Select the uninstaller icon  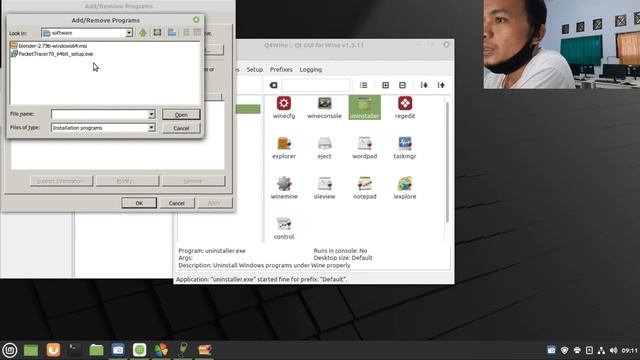pyautogui.click(x=364, y=107)
